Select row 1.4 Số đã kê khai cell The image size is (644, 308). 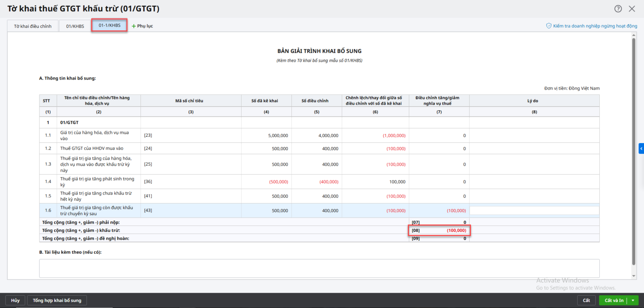(266, 182)
